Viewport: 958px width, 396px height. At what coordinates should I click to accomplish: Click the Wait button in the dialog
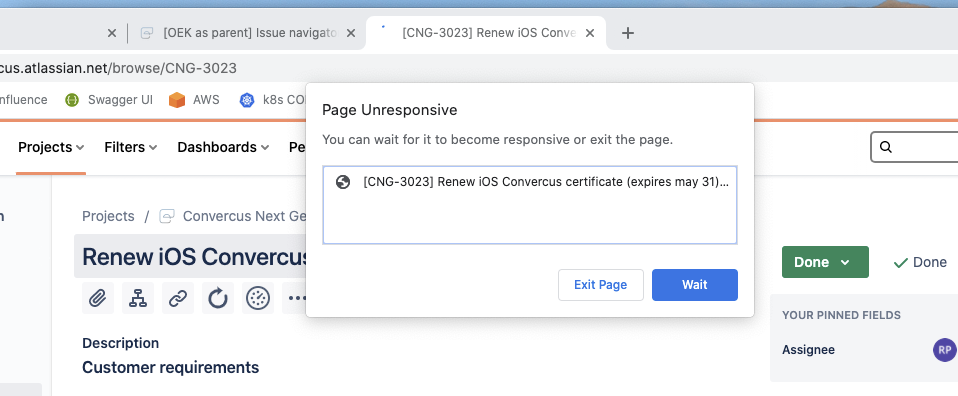click(x=695, y=285)
